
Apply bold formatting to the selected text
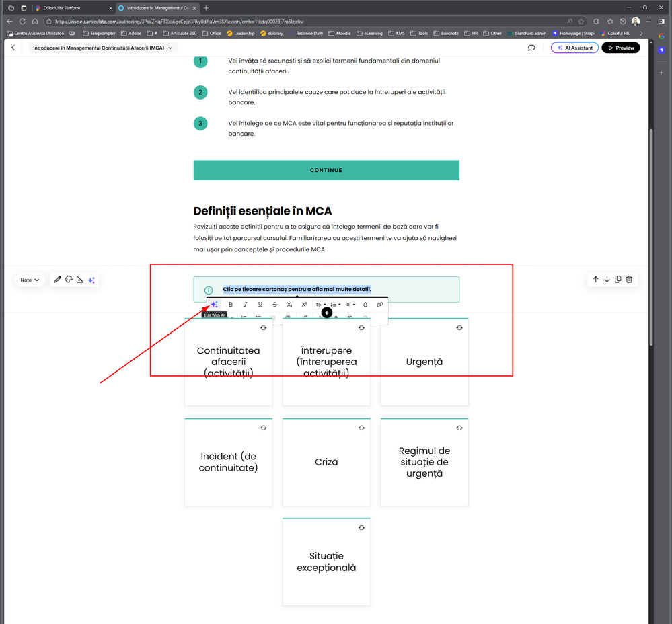pyautogui.click(x=231, y=305)
